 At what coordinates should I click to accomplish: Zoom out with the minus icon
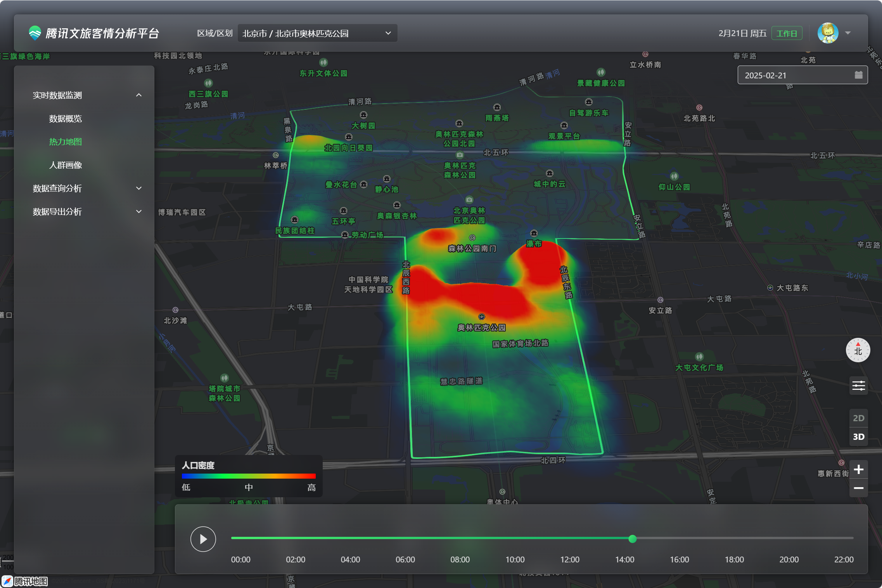(x=858, y=488)
